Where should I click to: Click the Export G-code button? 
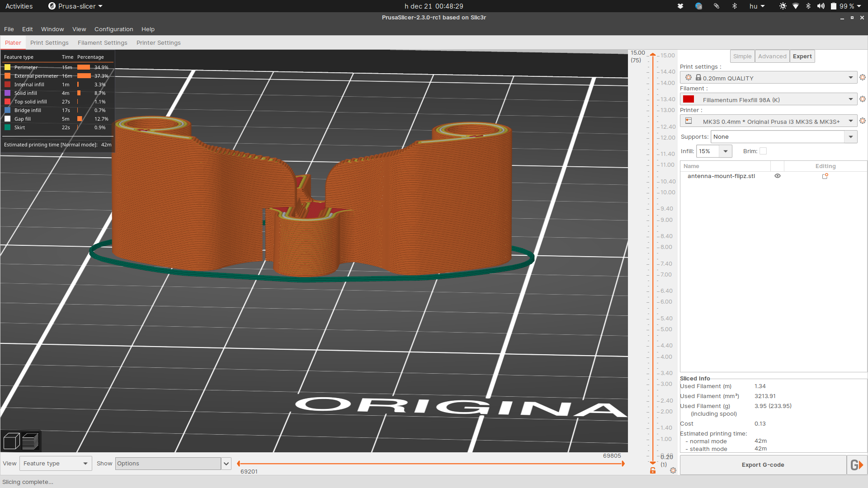(x=763, y=465)
